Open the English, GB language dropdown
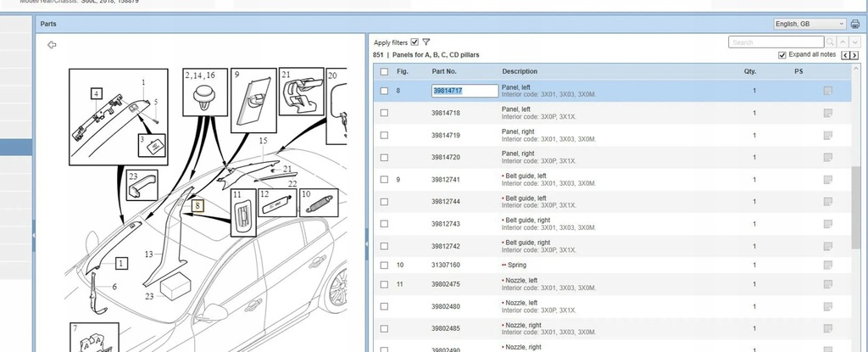The image size is (868, 352). pyautogui.click(x=810, y=24)
